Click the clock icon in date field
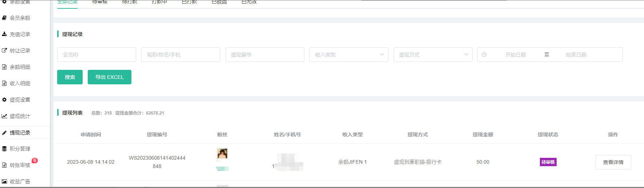The width and height of the screenshot is (644, 188). pyautogui.click(x=484, y=55)
